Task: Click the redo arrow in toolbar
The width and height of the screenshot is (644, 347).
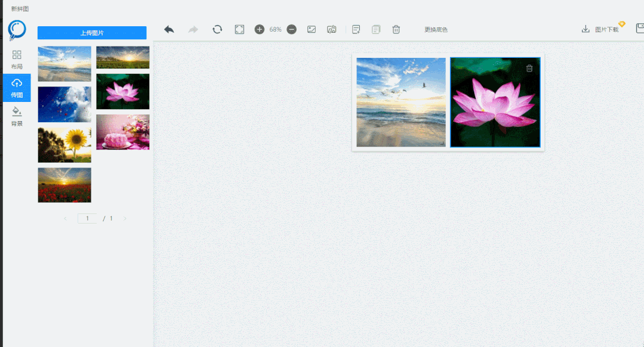Action: pyautogui.click(x=193, y=29)
